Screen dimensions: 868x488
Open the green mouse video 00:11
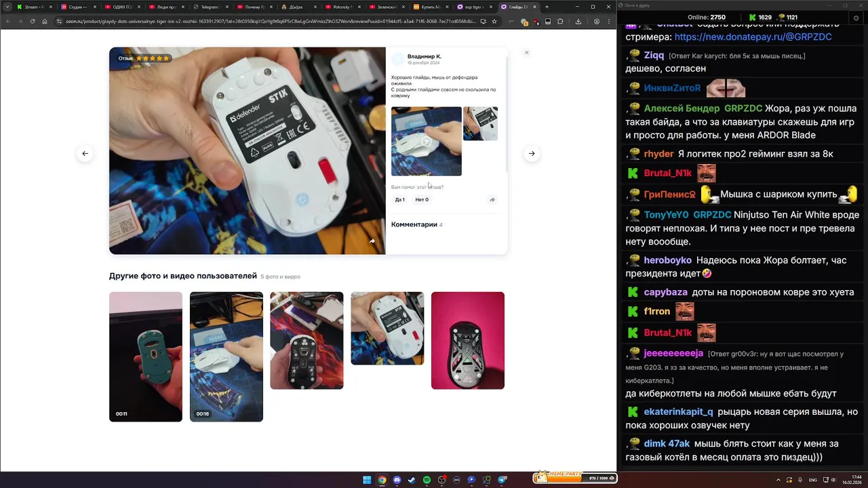[x=146, y=357]
